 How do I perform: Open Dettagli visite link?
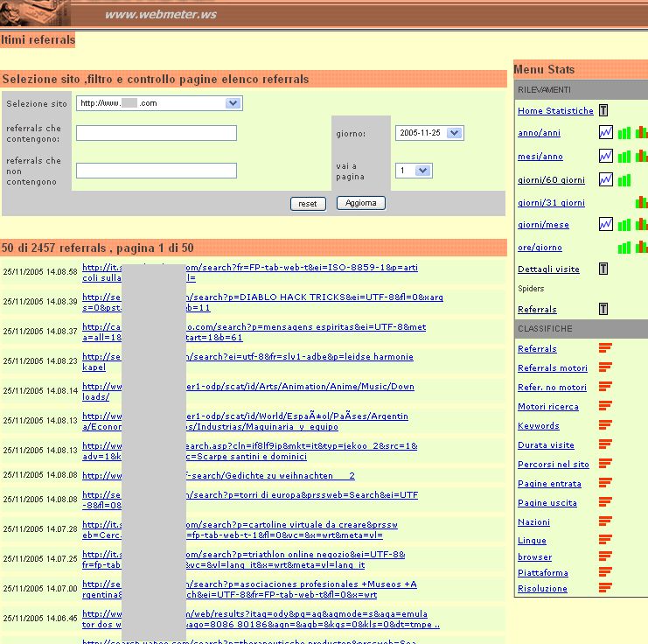tap(548, 269)
